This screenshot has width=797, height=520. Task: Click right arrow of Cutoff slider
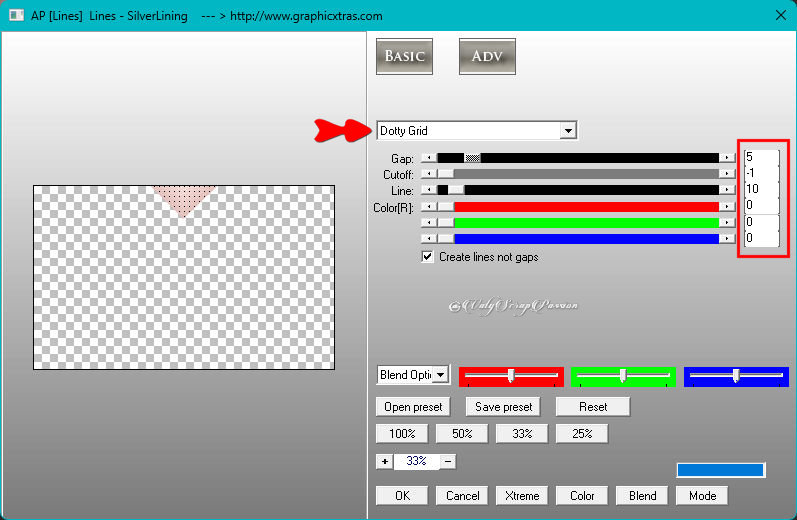pos(726,174)
